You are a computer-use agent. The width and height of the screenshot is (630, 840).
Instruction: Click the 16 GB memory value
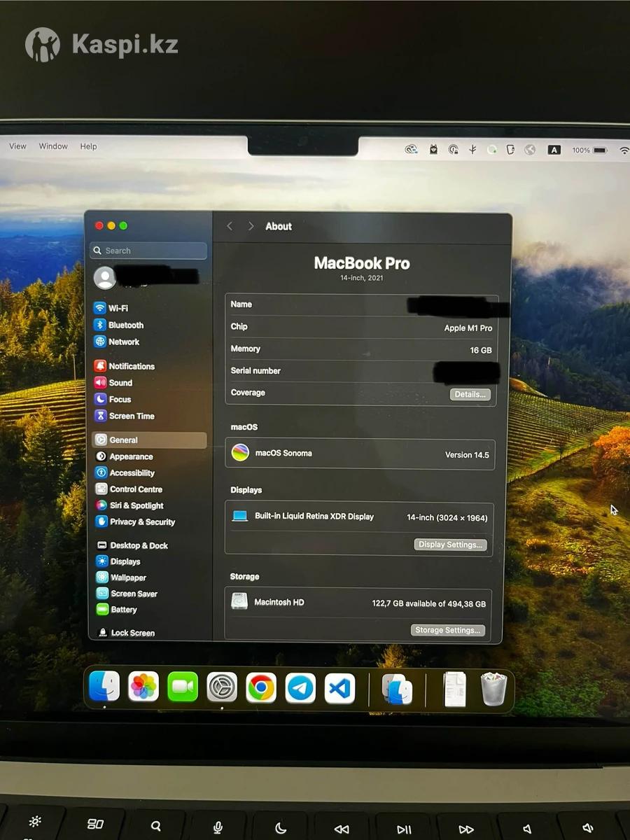[x=481, y=350]
